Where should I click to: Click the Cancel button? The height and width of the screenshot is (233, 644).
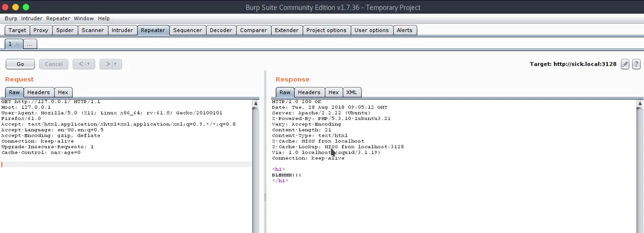(x=54, y=64)
